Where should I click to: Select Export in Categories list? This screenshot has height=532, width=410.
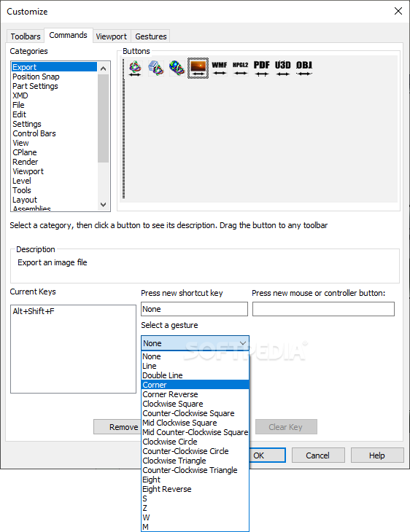point(54,67)
